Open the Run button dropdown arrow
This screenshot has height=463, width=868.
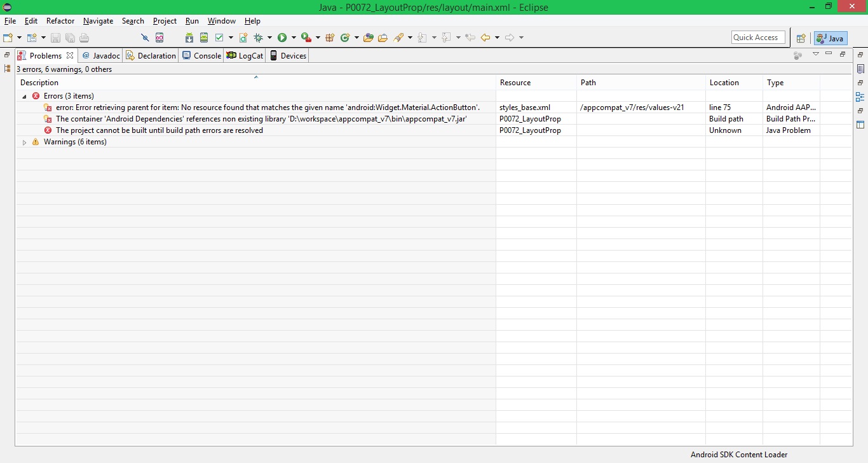294,38
